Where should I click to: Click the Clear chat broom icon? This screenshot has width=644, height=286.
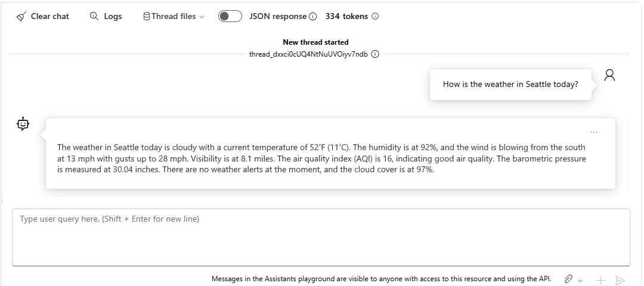click(x=21, y=17)
